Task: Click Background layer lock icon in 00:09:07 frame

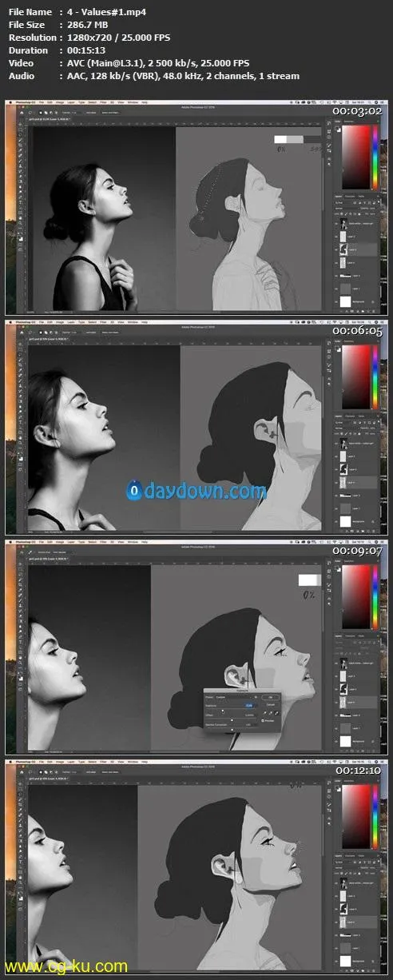Action: pos(373,743)
